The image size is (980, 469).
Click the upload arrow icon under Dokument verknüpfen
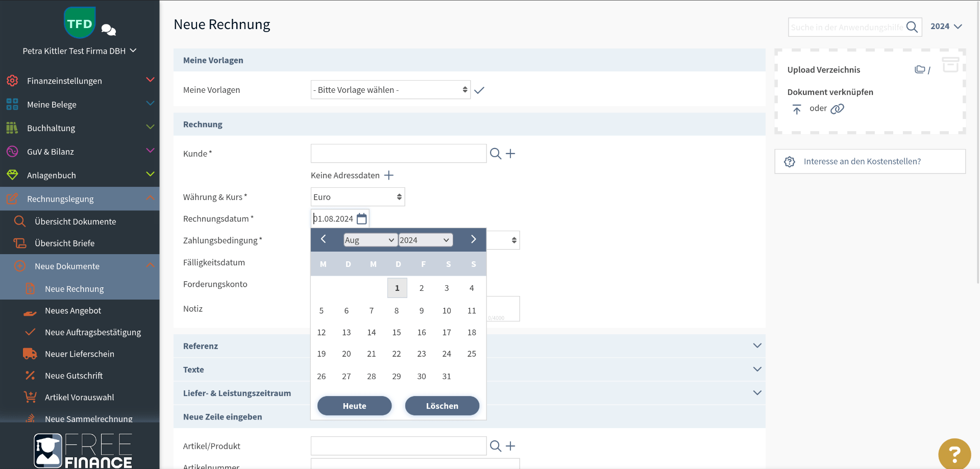click(796, 109)
